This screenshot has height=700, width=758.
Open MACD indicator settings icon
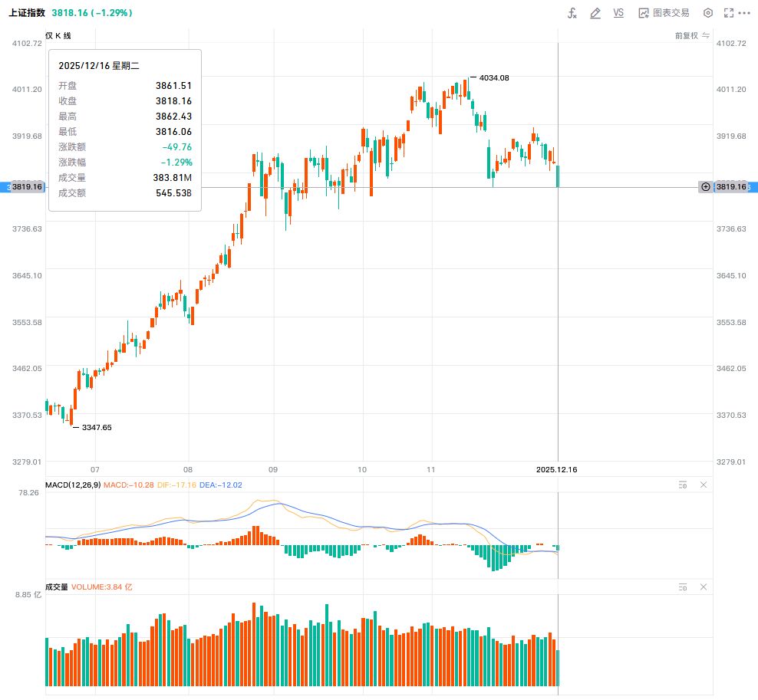(682, 485)
